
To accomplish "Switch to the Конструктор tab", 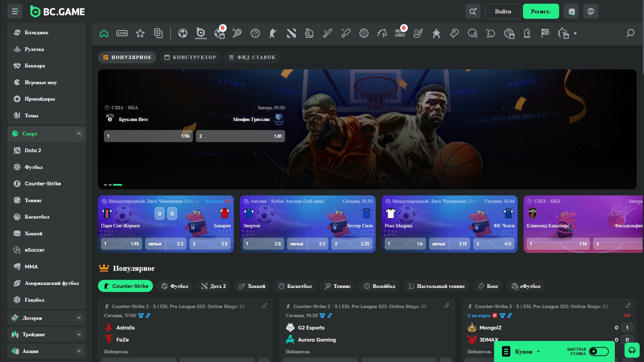I will point(190,57).
